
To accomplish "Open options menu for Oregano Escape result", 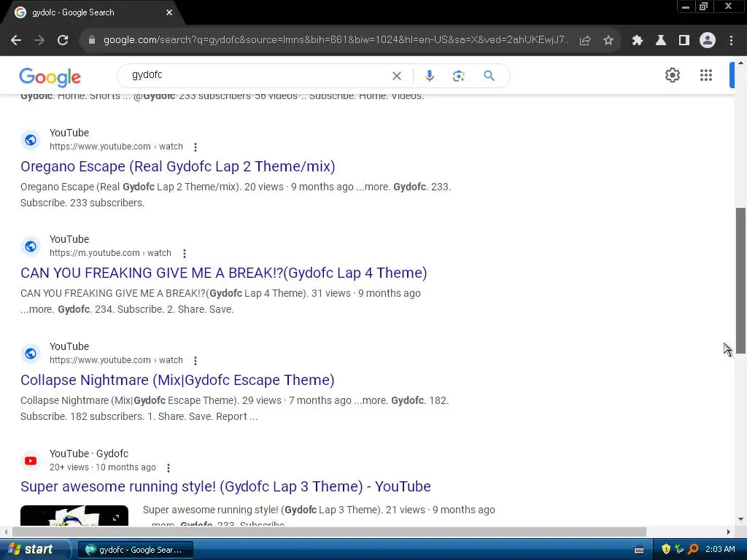I will [x=196, y=147].
